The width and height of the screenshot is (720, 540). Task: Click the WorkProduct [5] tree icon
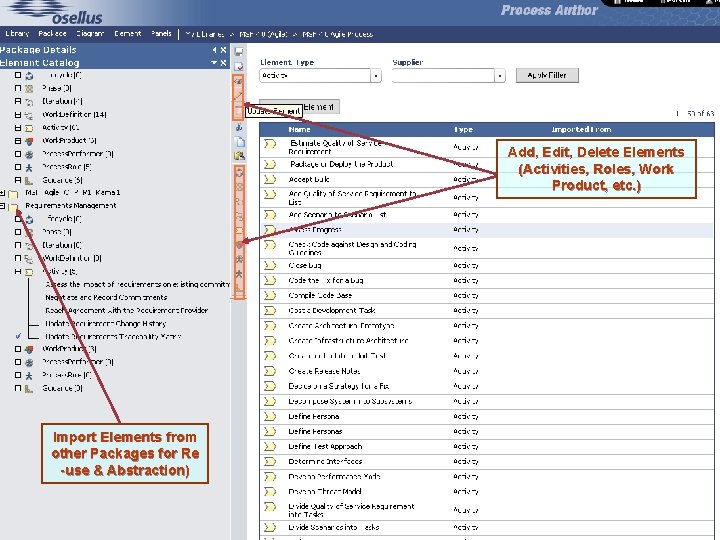tap(29, 141)
